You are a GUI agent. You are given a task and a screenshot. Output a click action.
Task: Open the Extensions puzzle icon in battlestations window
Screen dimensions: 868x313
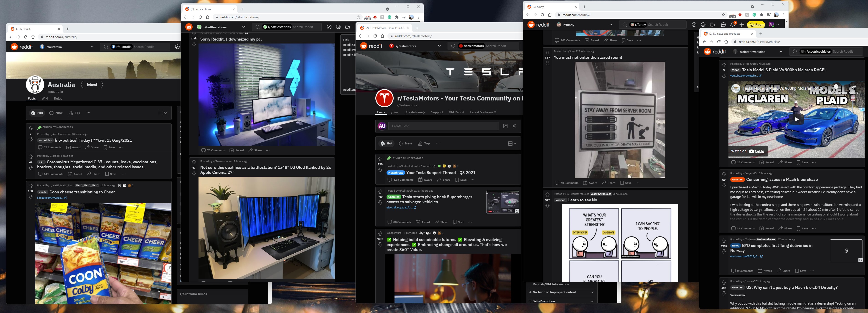(x=397, y=17)
